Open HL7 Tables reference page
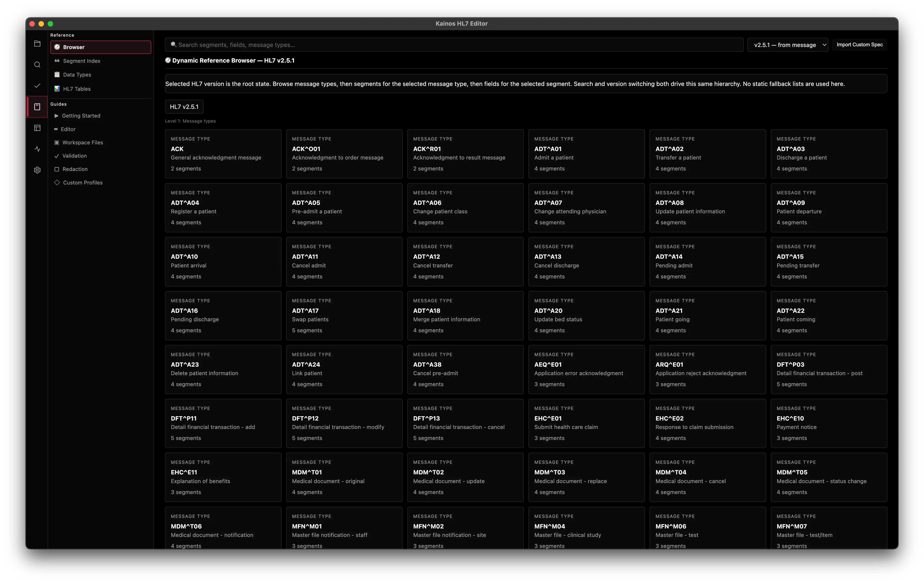The height and width of the screenshot is (583, 924). click(101, 89)
